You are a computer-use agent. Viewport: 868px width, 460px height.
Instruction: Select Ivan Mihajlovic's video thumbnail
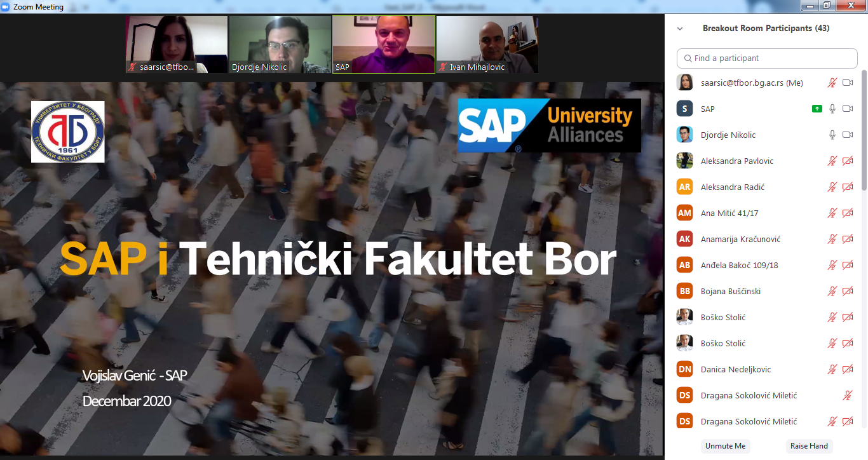(487, 44)
